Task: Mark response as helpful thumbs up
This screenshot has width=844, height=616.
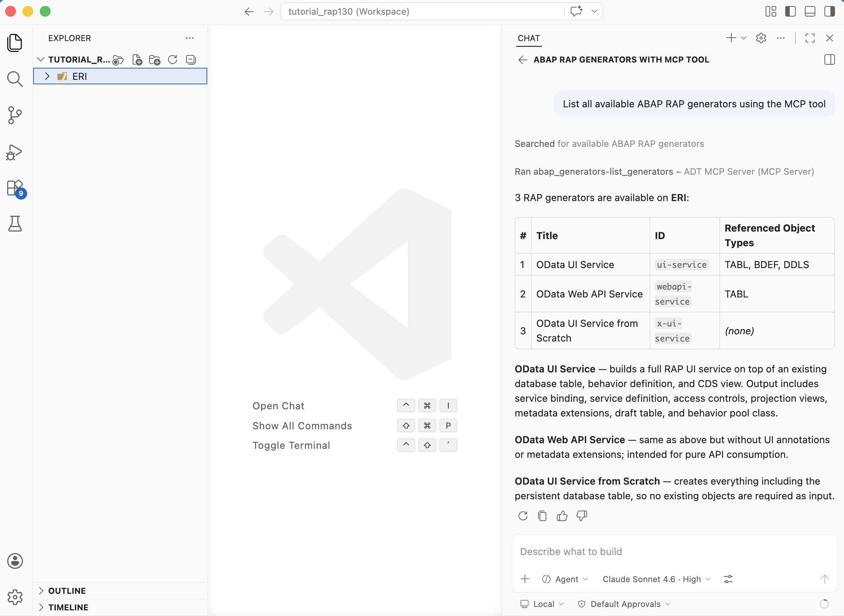Action: click(562, 516)
